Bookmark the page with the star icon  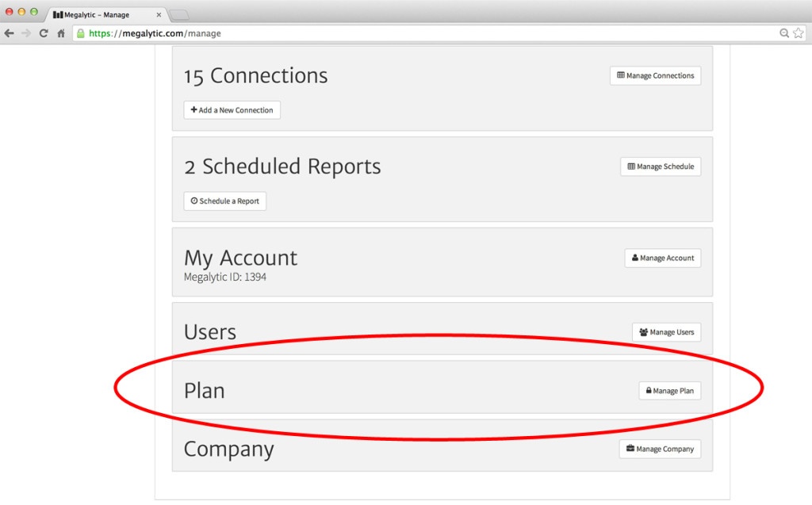(799, 33)
